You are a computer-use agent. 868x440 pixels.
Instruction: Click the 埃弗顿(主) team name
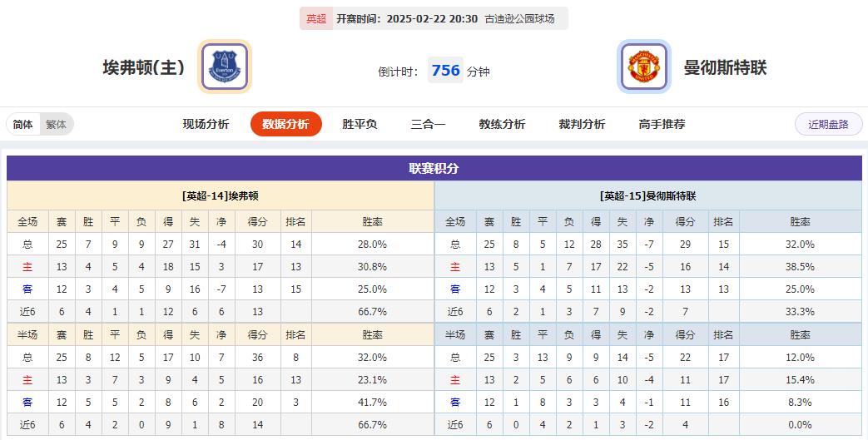tap(144, 68)
